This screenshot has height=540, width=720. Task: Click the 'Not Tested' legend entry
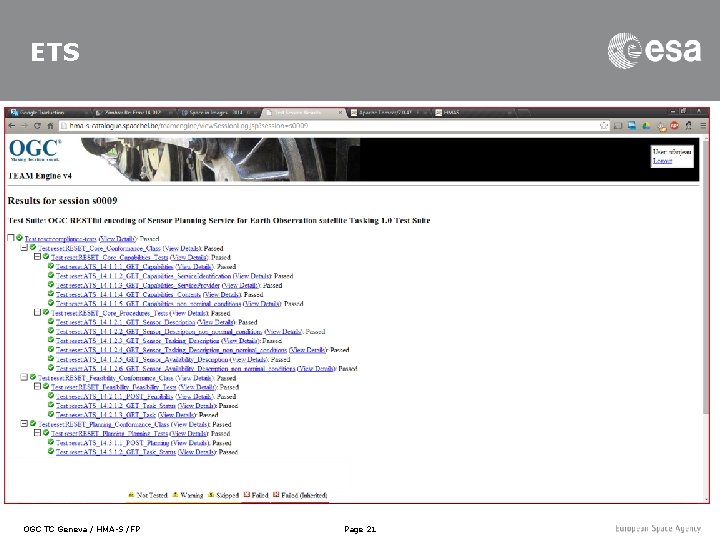pos(147,495)
